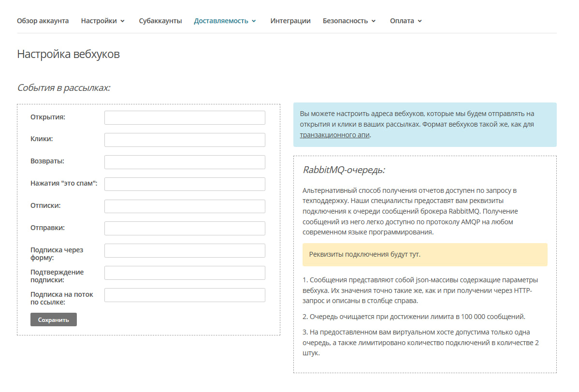Screen dimensions: 579x392
Task: Open the Субаккаунты section
Action: pos(160,21)
